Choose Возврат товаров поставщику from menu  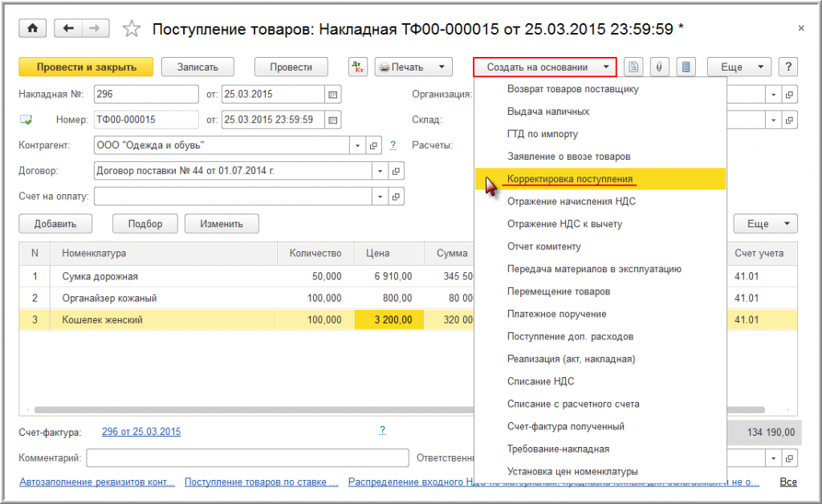point(572,89)
